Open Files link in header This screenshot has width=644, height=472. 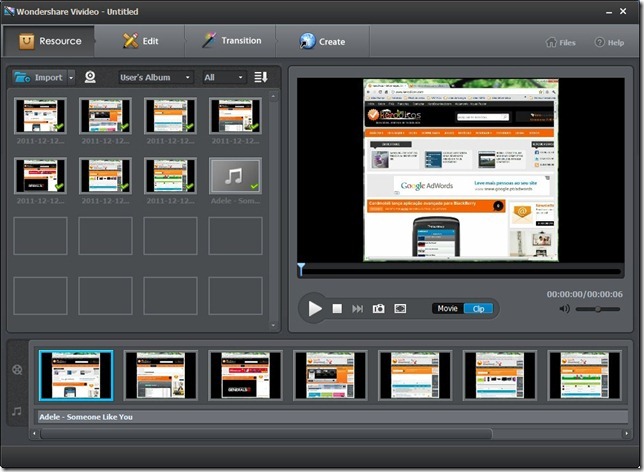tap(560, 42)
